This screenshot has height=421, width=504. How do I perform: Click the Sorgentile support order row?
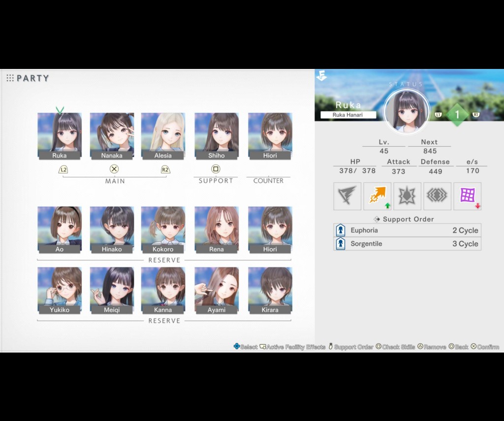coord(407,244)
